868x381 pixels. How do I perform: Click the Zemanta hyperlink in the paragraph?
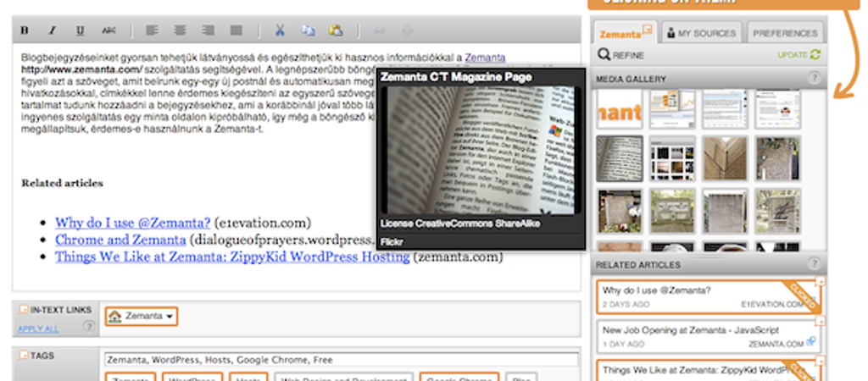tap(485, 57)
